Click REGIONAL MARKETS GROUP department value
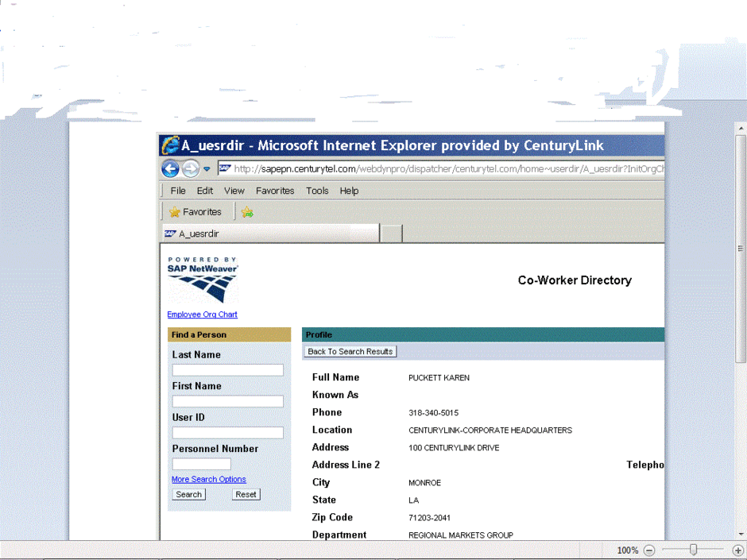This screenshot has width=747, height=560. 461,535
